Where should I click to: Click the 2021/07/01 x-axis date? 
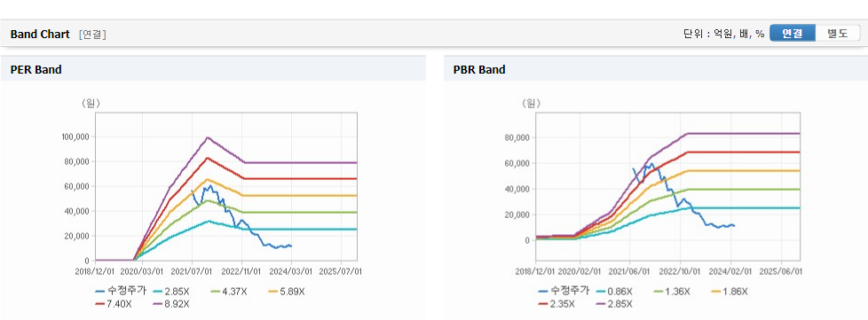point(193,272)
